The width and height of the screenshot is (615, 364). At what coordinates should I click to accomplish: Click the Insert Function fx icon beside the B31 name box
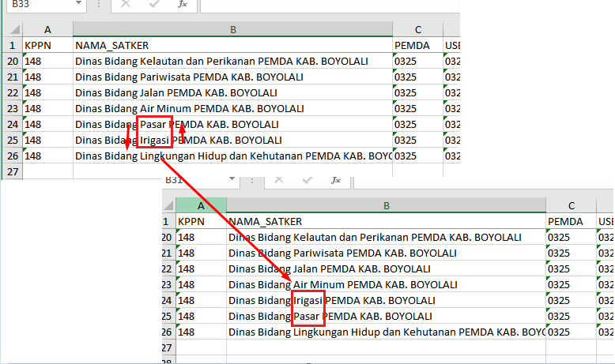(336, 180)
